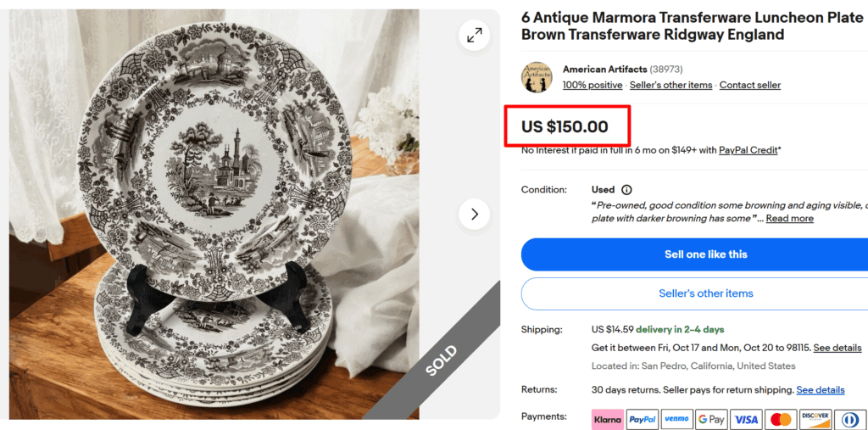Open the condition info icon next to Used
The width and height of the screenshot is (868, 430).
click(x=626, y=190)
